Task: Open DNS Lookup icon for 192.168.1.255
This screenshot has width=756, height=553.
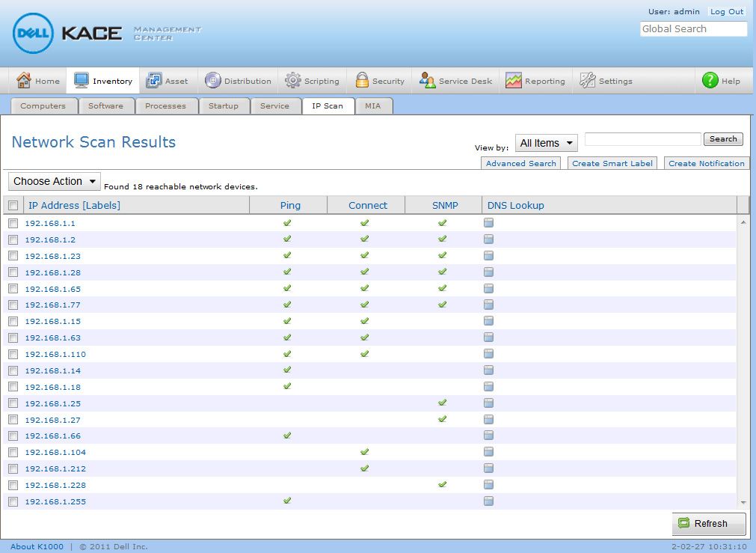Action: [488, 501]
